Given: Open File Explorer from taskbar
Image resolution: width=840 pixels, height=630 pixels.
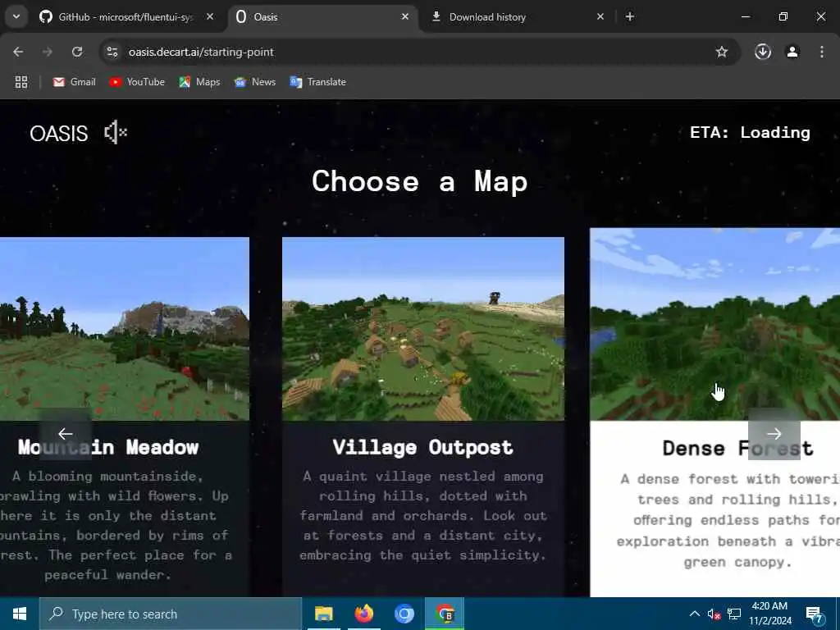Looking at the screenshot, I should coord(323,614).
